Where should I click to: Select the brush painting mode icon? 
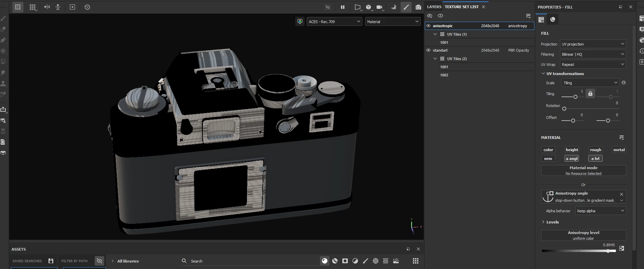[406, 7]
